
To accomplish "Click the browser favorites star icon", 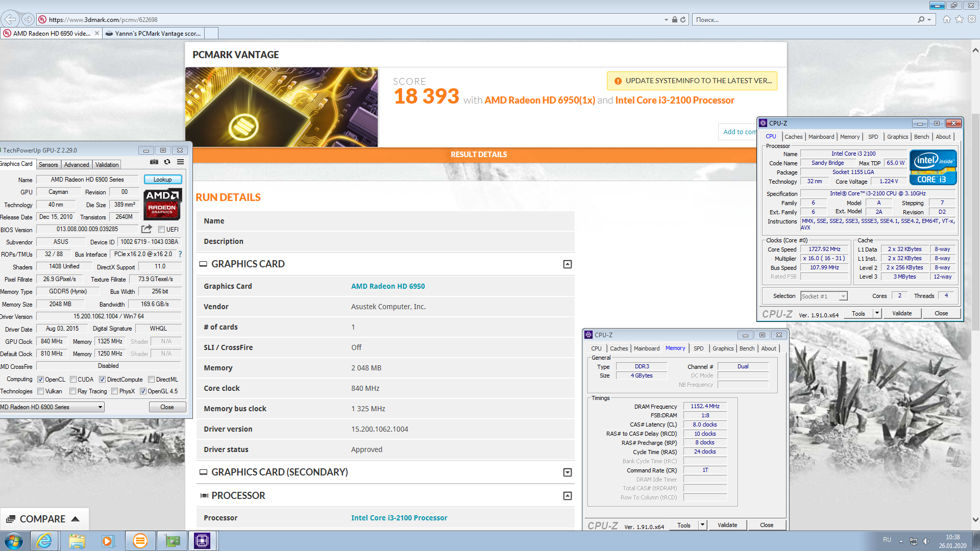I will coord(959,19).
